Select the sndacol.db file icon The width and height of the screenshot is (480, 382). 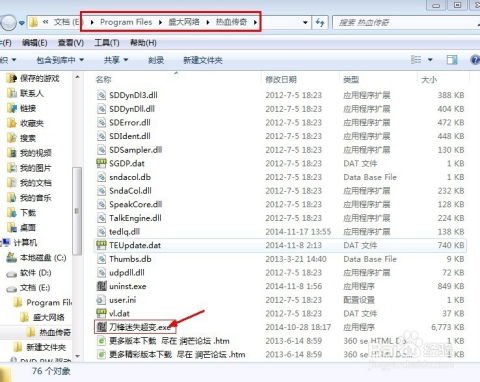tap(101, 177)
